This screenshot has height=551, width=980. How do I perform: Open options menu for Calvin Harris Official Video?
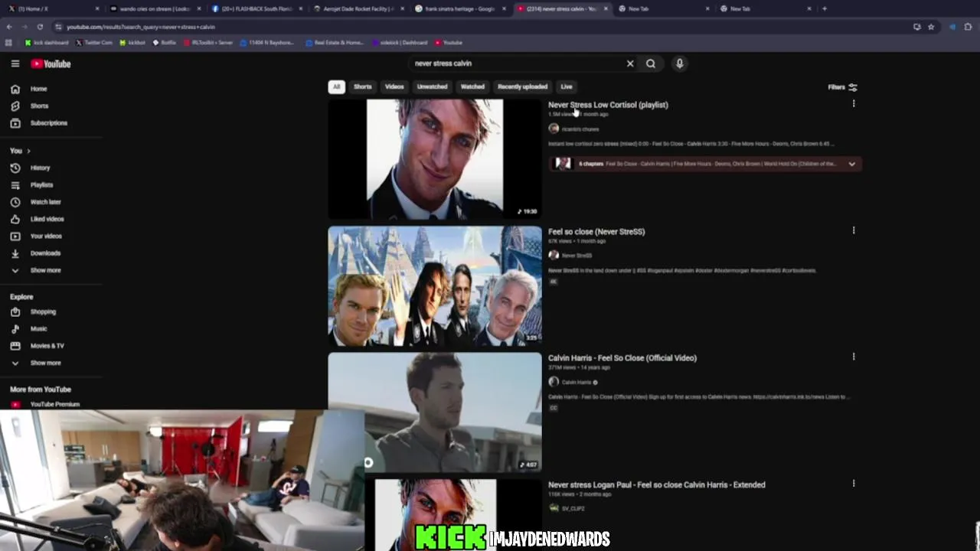[854, 357]
